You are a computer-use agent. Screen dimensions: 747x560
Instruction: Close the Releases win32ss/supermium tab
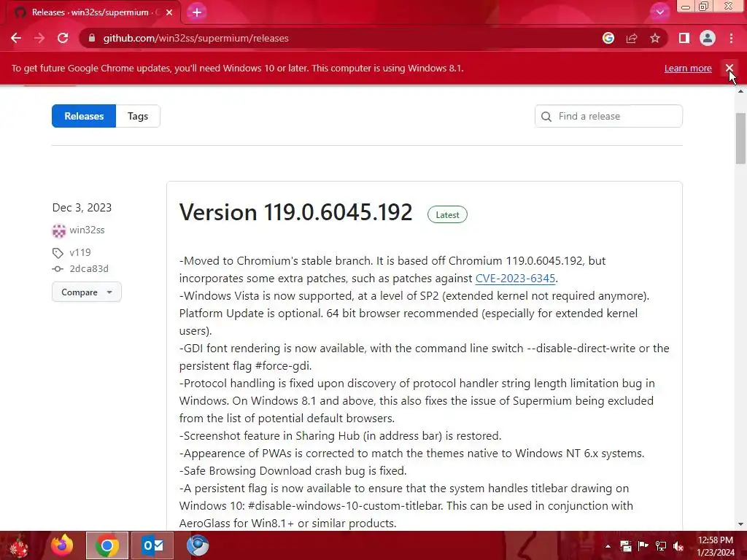[169, 12]
